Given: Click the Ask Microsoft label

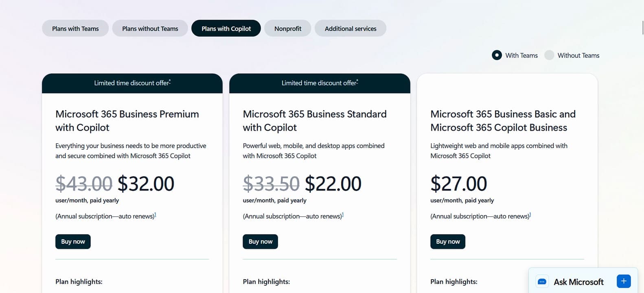Looking at the screenshot, I should click(x=578, y=282).
